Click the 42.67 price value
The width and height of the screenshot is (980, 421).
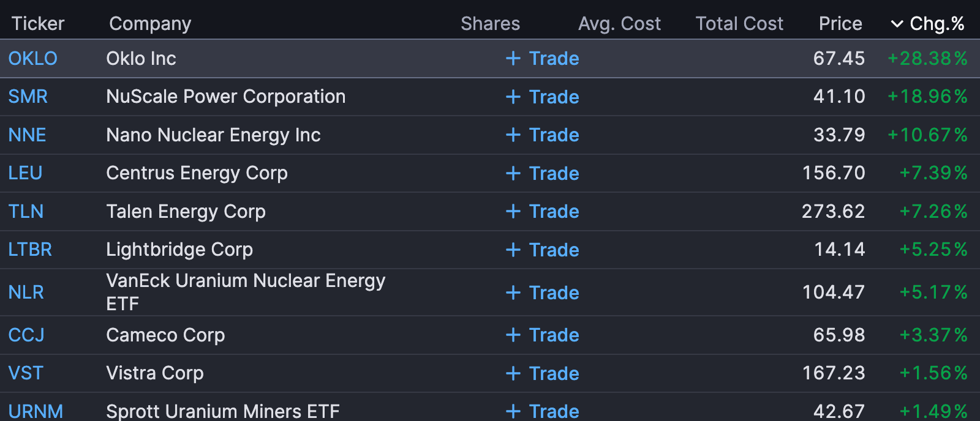click(839, 411)
